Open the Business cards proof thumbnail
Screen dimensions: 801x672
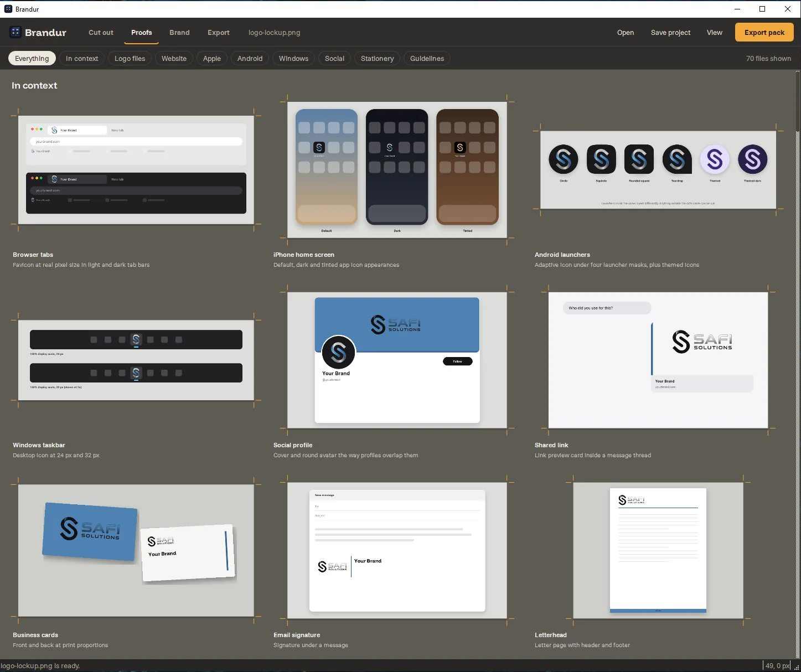point(136,551)
